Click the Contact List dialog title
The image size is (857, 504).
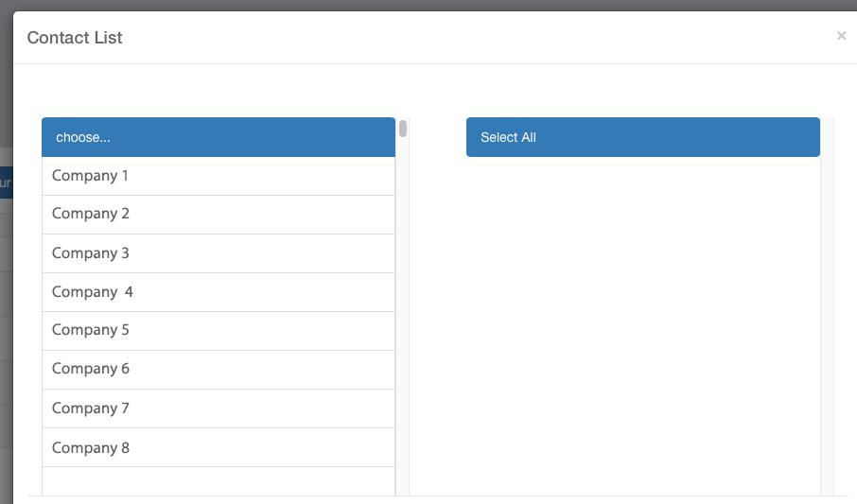[75, 38]
